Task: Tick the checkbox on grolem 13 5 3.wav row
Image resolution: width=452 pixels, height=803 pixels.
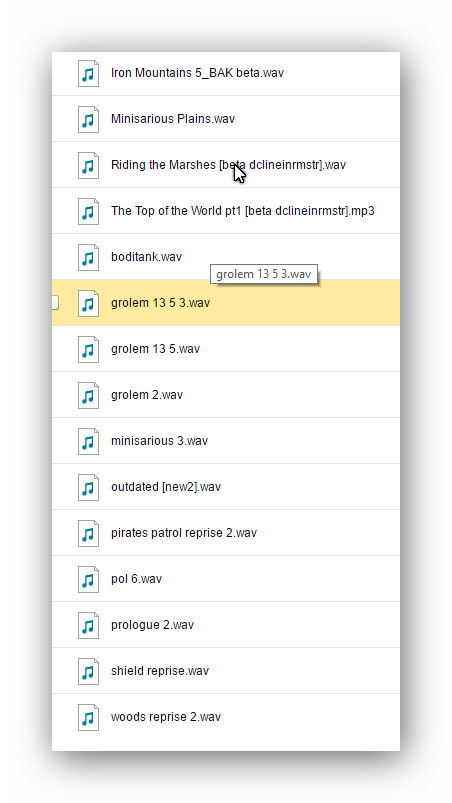Action: pyautogui.click(x=55, y=303)
